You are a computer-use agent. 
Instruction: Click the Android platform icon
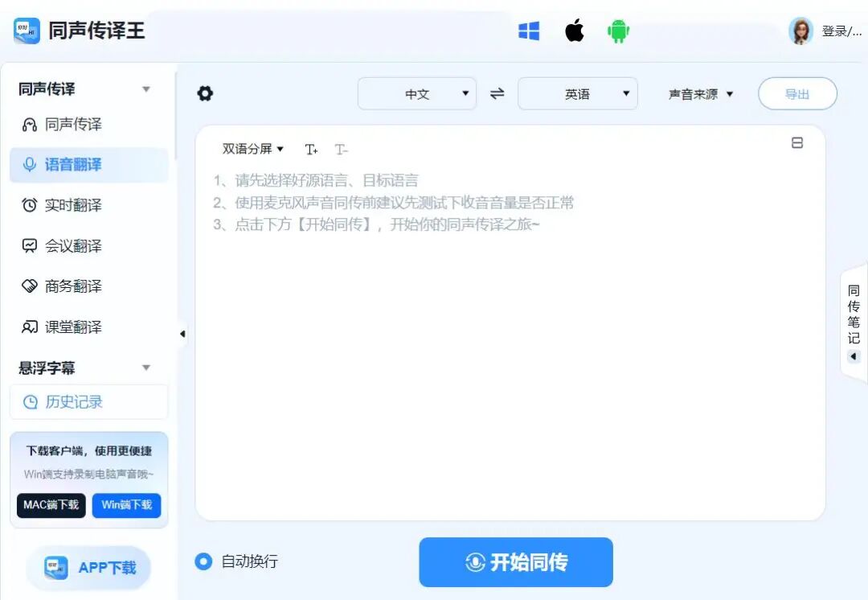pos(619,32)
